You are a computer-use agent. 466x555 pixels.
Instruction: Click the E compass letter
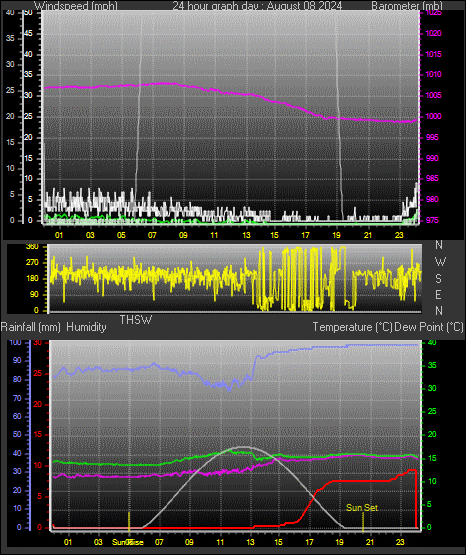point(438,294)
